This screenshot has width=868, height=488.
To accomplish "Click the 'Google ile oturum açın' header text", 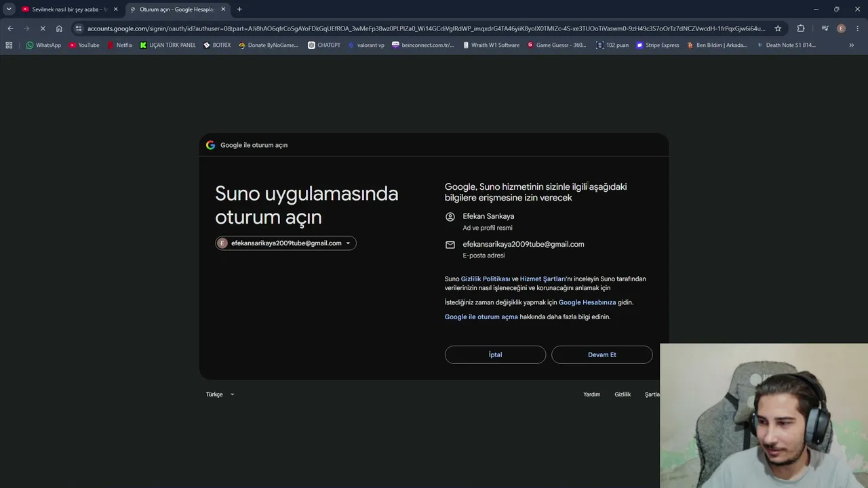I will [x=254, y=145].
